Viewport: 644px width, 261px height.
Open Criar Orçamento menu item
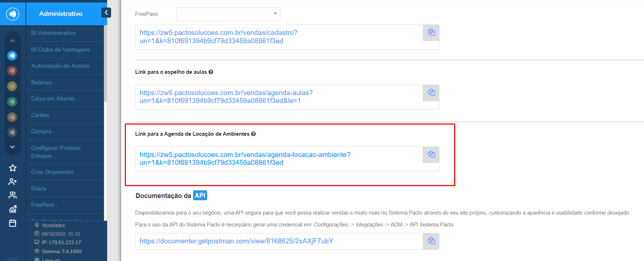click(x=52, y=172)
